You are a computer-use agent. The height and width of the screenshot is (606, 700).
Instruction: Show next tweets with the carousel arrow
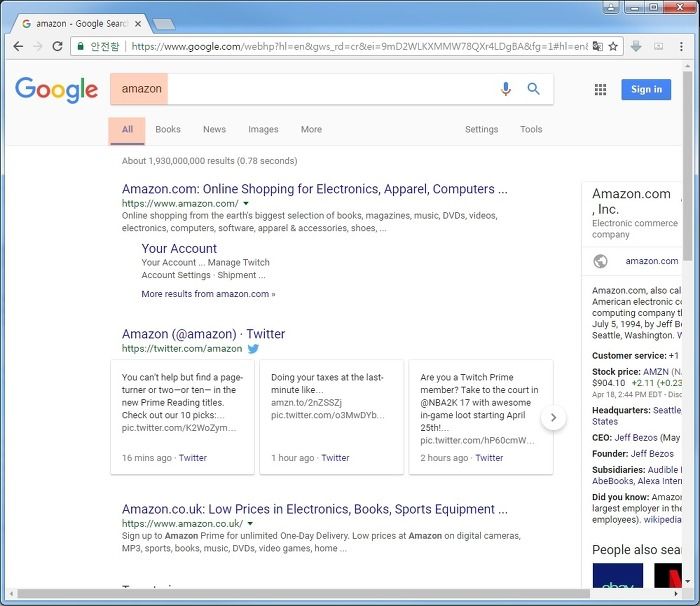coord(554,418)
